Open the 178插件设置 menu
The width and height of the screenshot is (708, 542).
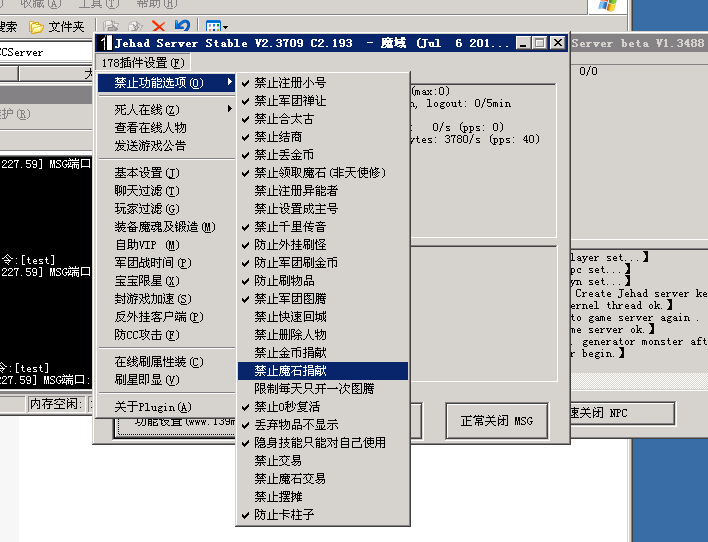point(143,63)
